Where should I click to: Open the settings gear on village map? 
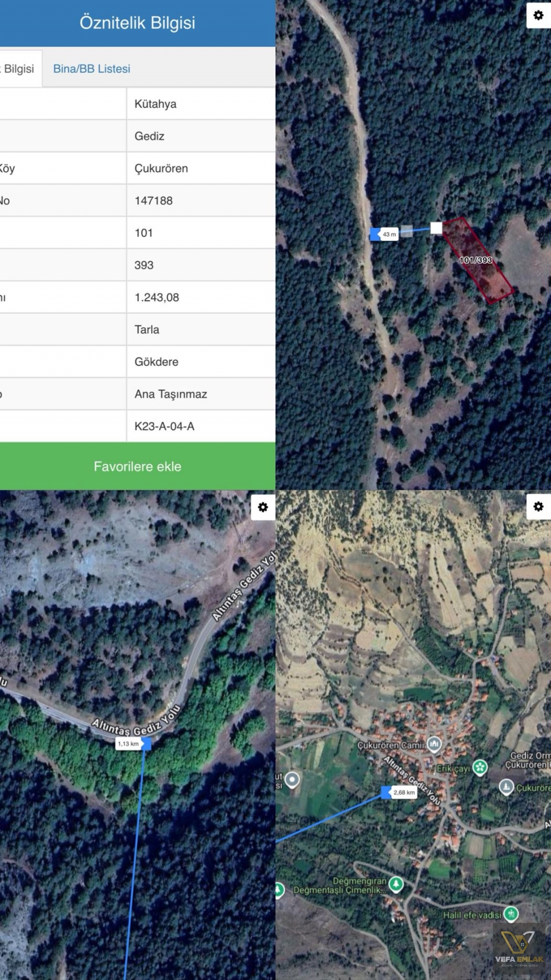tap(538, 506)
